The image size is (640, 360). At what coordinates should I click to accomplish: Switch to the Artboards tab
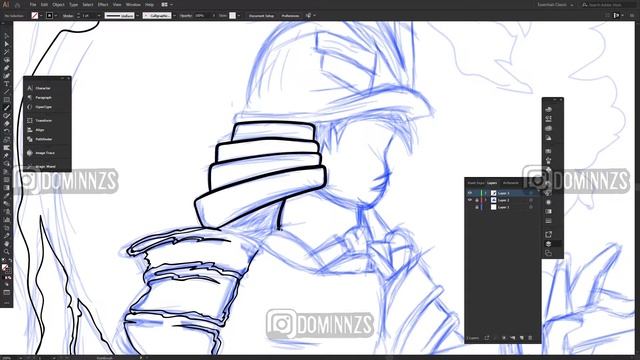tap(511, 183)
